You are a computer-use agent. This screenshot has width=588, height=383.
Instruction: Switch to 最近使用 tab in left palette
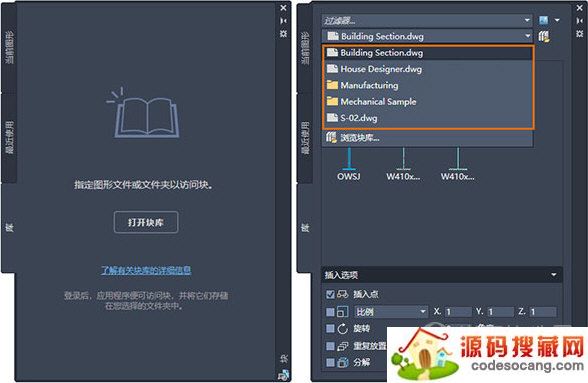9,137
